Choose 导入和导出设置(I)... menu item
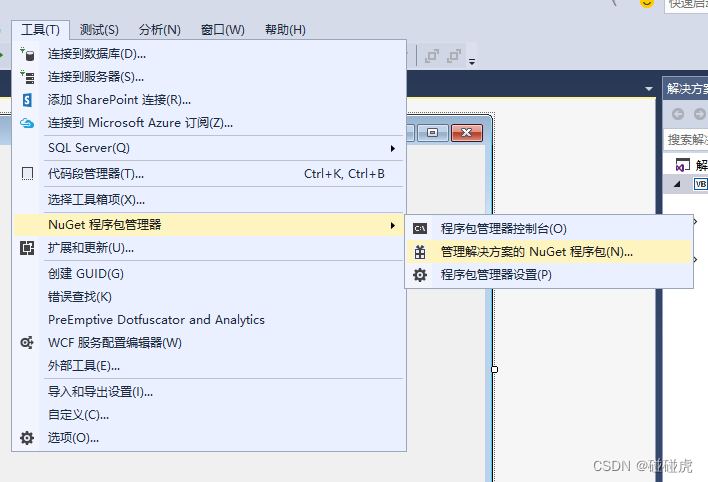 209,392
